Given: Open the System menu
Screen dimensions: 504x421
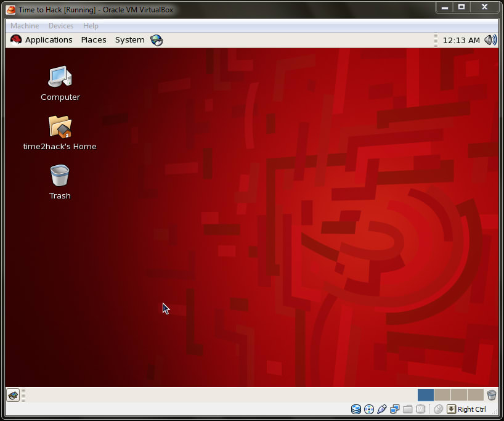Looking at the screenshot, I should point(130,40).
